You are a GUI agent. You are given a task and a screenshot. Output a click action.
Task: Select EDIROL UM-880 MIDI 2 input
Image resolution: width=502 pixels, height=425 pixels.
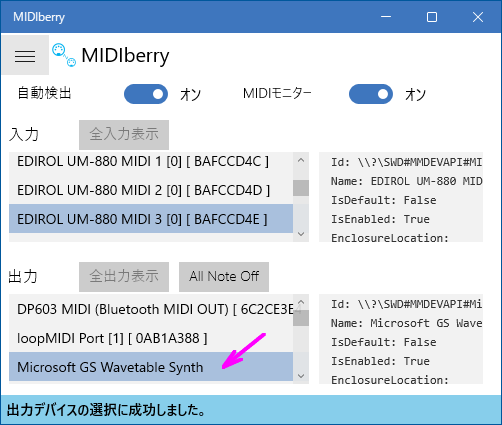coord(151,190)
